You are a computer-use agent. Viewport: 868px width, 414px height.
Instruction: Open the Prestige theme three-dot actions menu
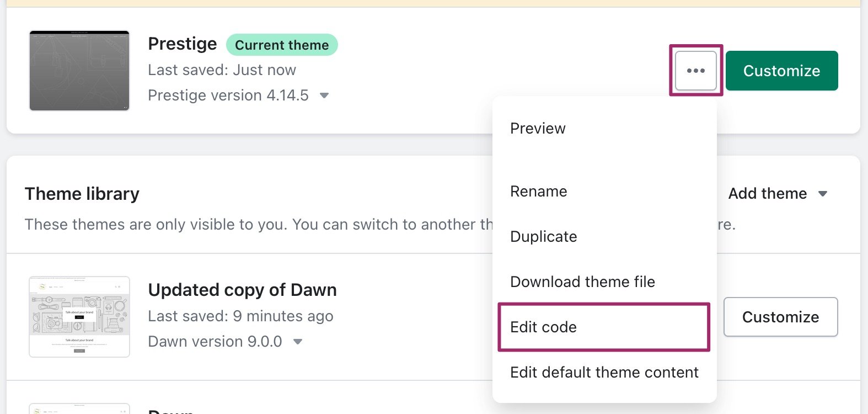[695, 71]
